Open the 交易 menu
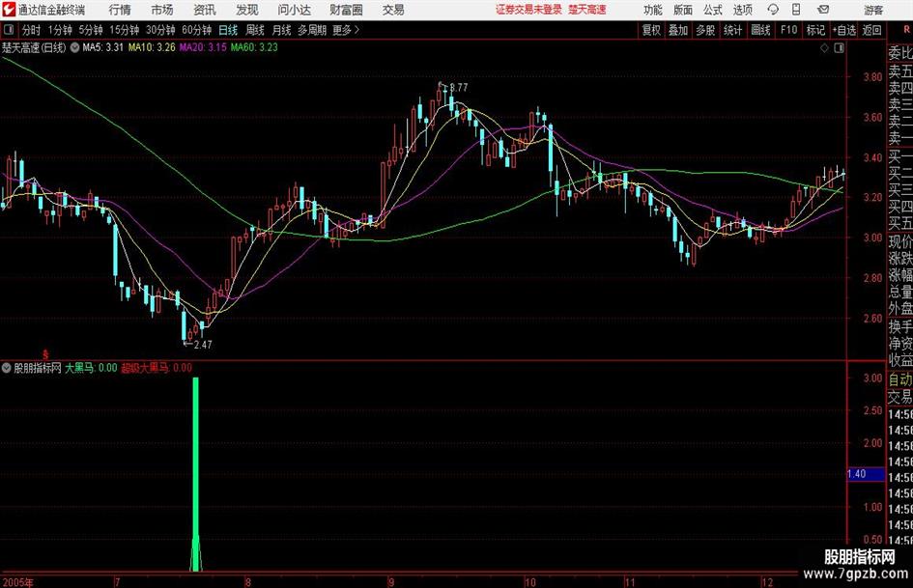Screen dimensions: 913x588 393,10
